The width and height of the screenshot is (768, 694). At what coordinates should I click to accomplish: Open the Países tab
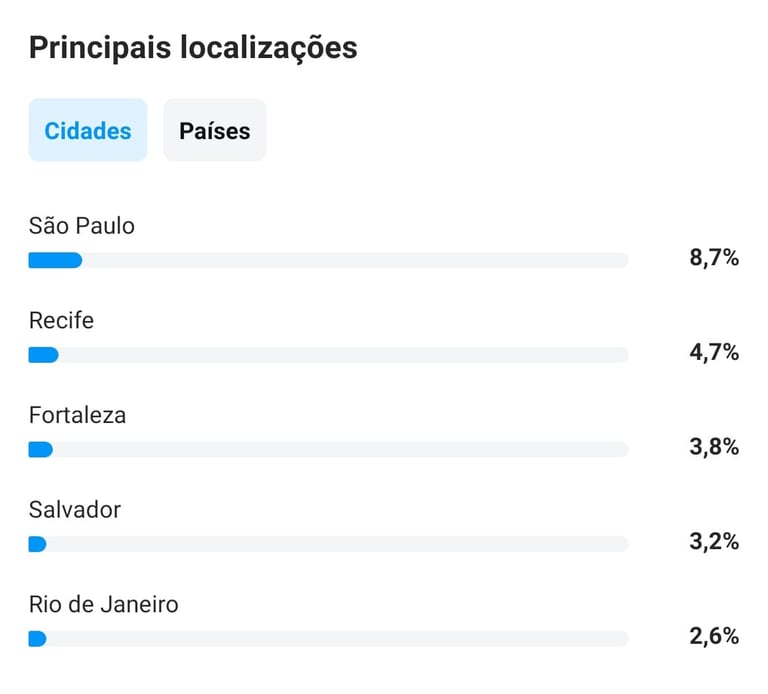click(x=215, y=130)
